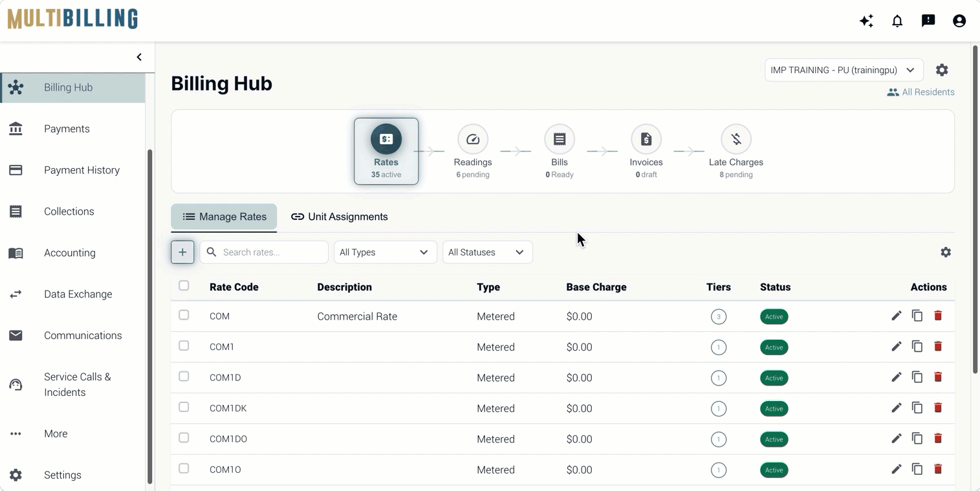980x491 pixels.
Task: Switch to the Manage Rates tab
Action: coord(224,217)
